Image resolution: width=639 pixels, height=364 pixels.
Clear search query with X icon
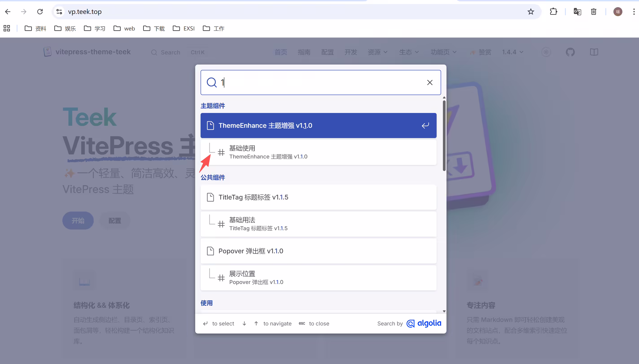point(430,82)
